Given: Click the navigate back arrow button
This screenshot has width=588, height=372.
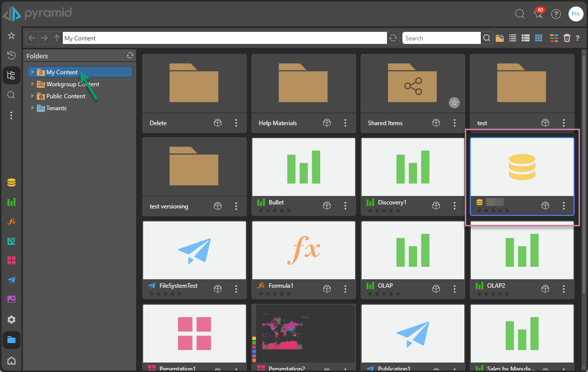Looking at the screenshot, I should (x=32, y=38).
